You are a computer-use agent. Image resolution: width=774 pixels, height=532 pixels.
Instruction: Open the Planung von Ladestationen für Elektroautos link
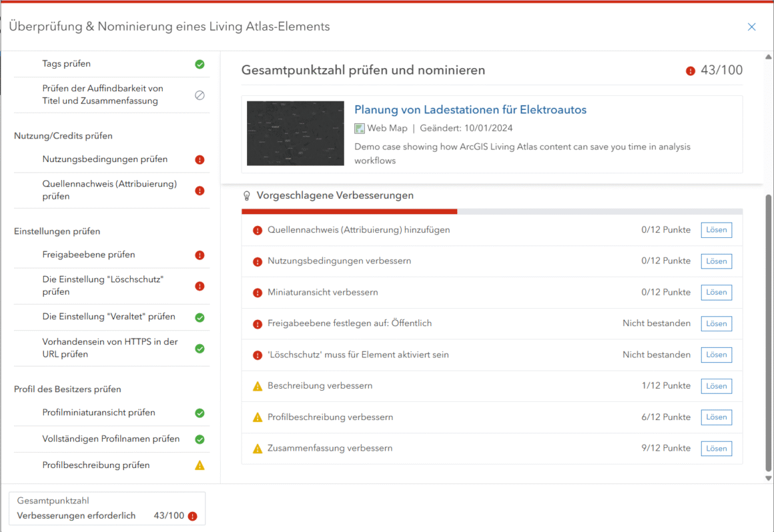pyautogui.click(x=470, y=110)
